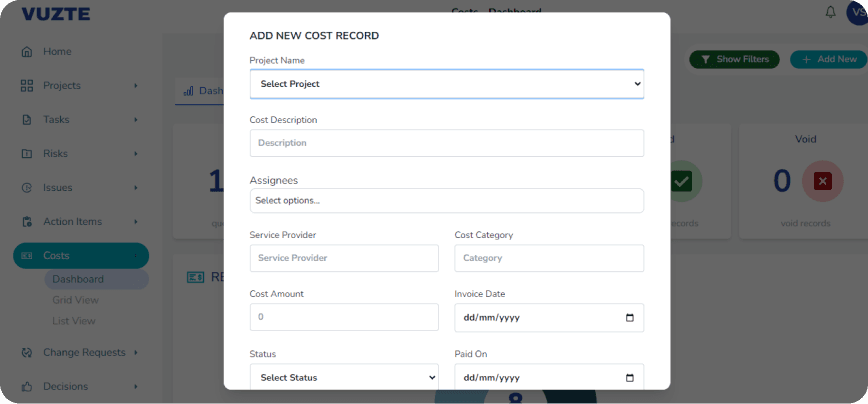Click the VUZTE logo
This screenshot has width=868, height=404.
56,14
